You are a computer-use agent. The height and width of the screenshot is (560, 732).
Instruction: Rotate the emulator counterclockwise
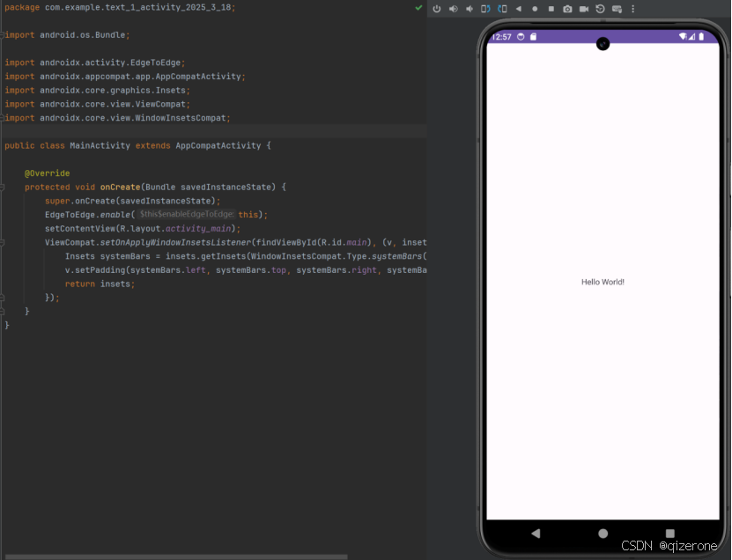(x=485, y=9)
